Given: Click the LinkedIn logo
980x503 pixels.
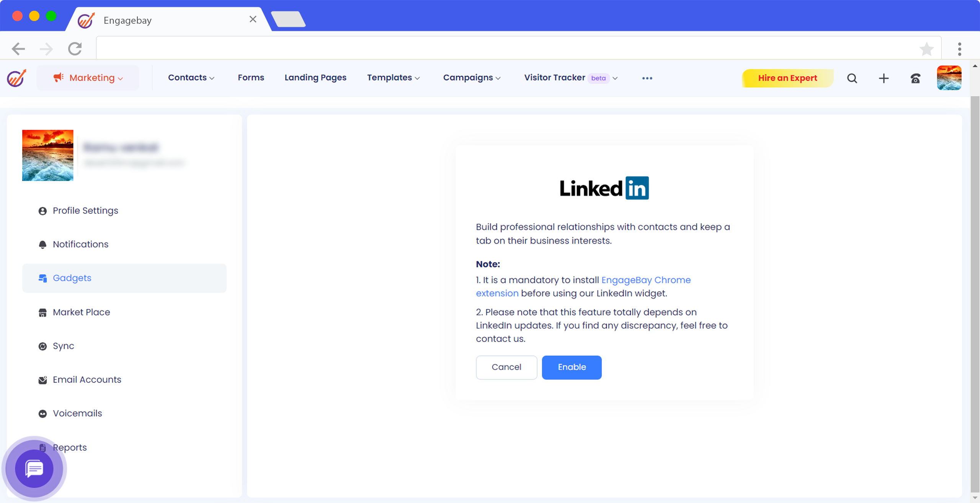Looking at the screenshot, I should tap(604, 188).
